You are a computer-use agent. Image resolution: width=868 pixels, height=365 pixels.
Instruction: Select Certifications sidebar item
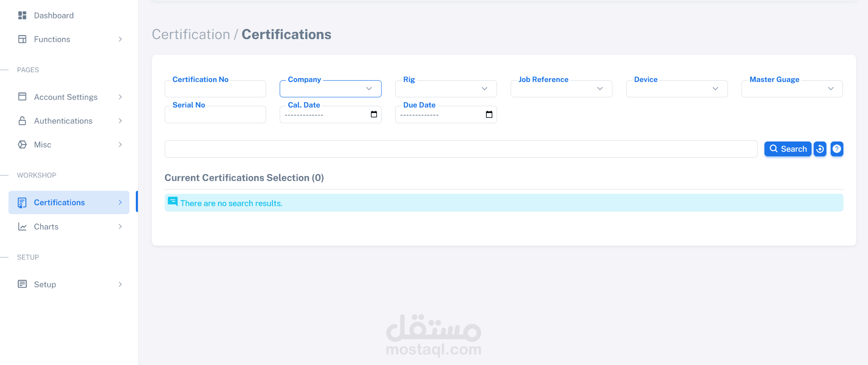(69, 203)
